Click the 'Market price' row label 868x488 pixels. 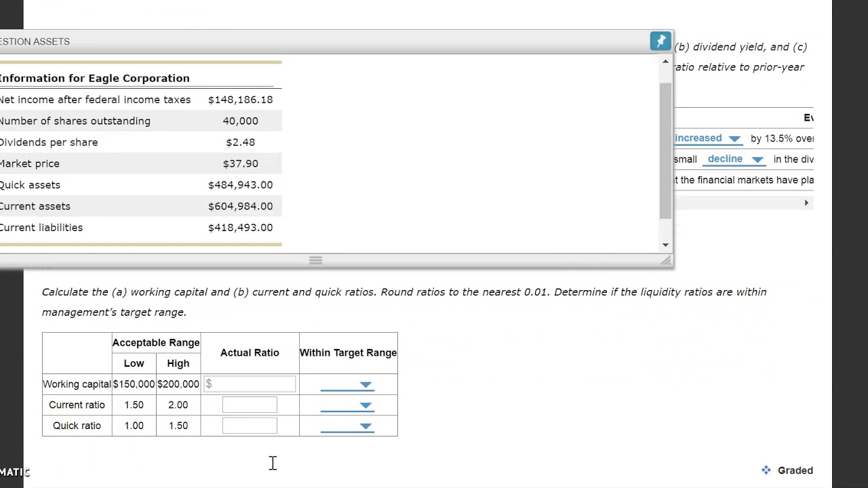coord(30,163)
